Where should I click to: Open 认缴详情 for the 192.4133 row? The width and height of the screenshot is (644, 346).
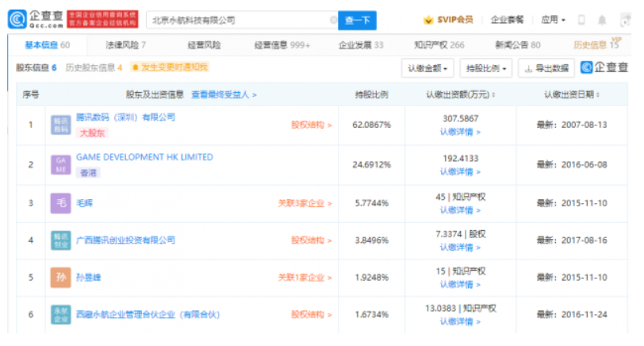coord(460,171)
